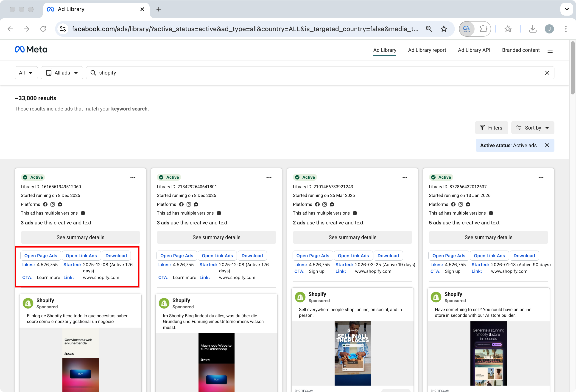Show multiple versions info for ad 1616561949512060
Image resolution: width=576 pixels, height=392 pixels.
pos(83,213)
